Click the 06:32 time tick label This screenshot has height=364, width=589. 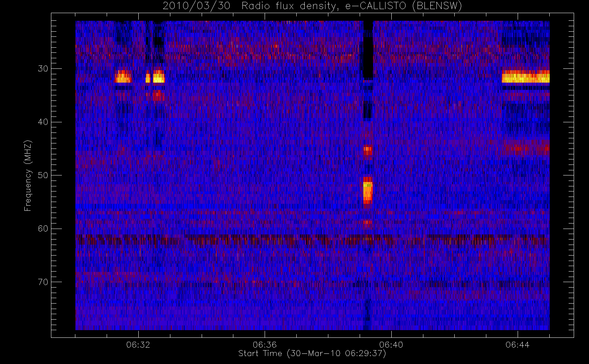(138, 345)
